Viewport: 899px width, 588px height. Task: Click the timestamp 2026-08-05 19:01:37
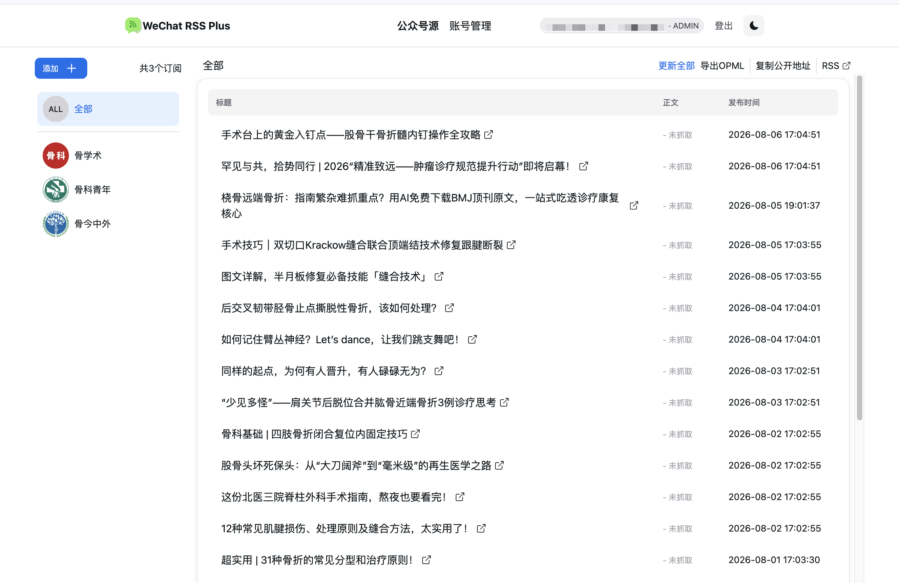(x=774, y=205)
